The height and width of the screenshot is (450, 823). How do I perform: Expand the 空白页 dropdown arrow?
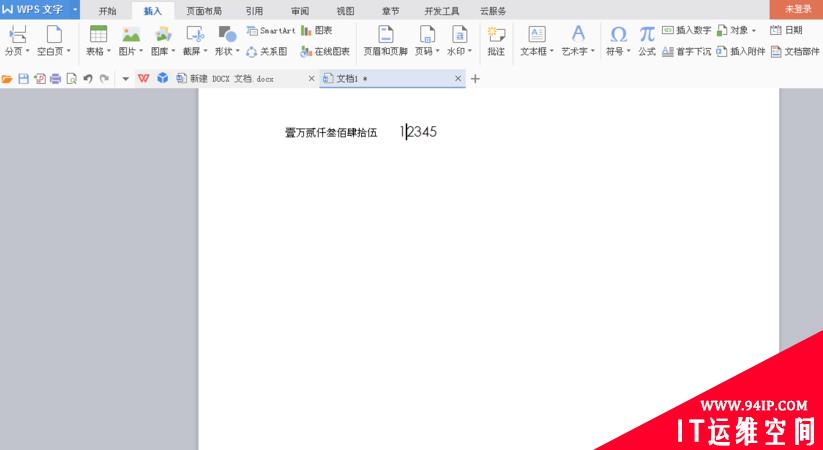[68, 51]
